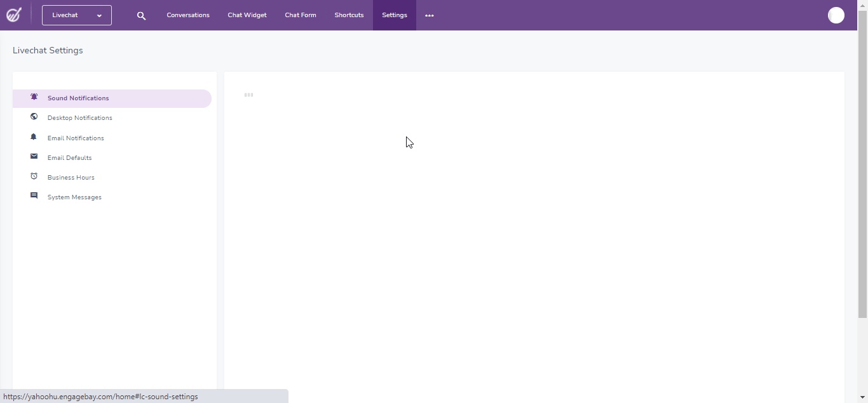Go to the Conversations tab
The image size is (868, 403).
coord(188,15)
